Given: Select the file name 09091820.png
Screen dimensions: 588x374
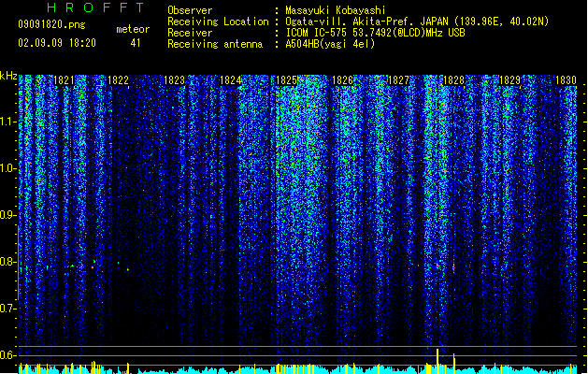Looking at the screenshot, I should point(51,24).
